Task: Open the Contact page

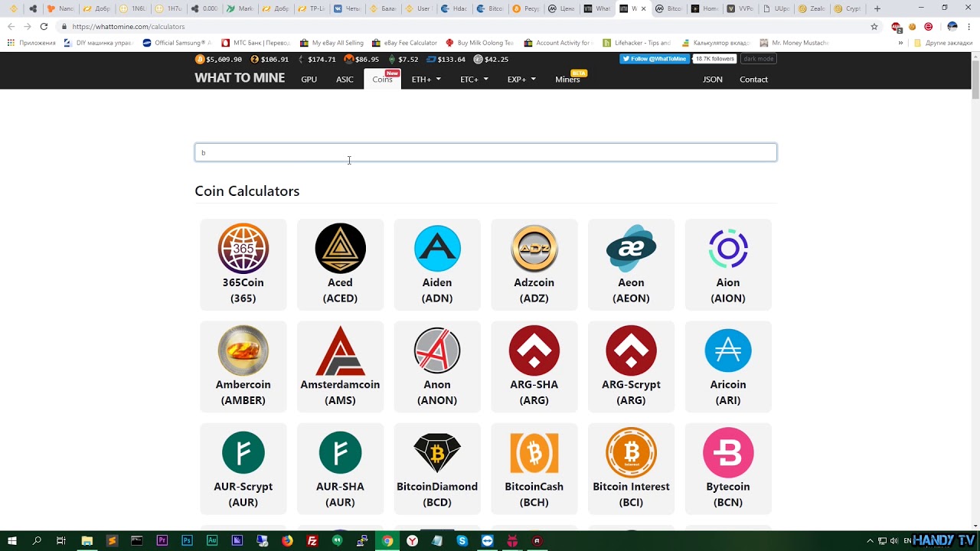Action: coord(753,80)
